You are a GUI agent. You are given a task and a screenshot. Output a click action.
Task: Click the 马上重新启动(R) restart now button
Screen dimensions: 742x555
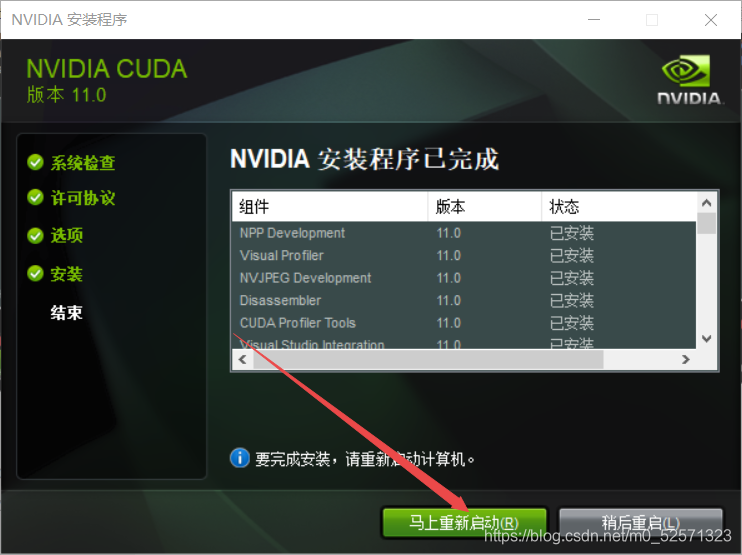464,523
